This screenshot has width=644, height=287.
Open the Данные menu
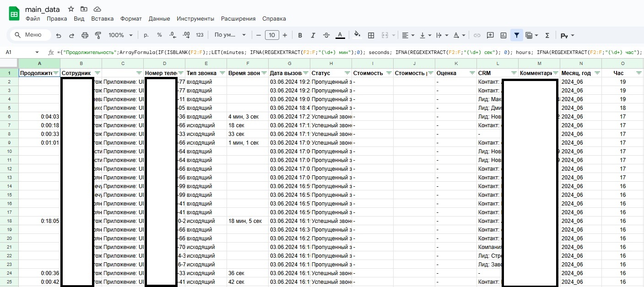click(159, 19)
